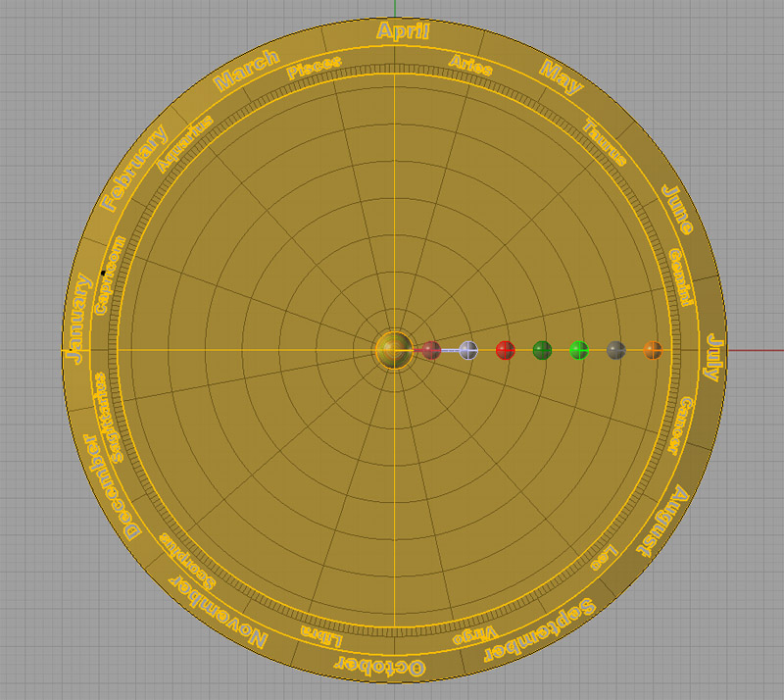Select the small dark red planet nearest the Sun
Screen dimensions: 784x700
click(432, 350)
